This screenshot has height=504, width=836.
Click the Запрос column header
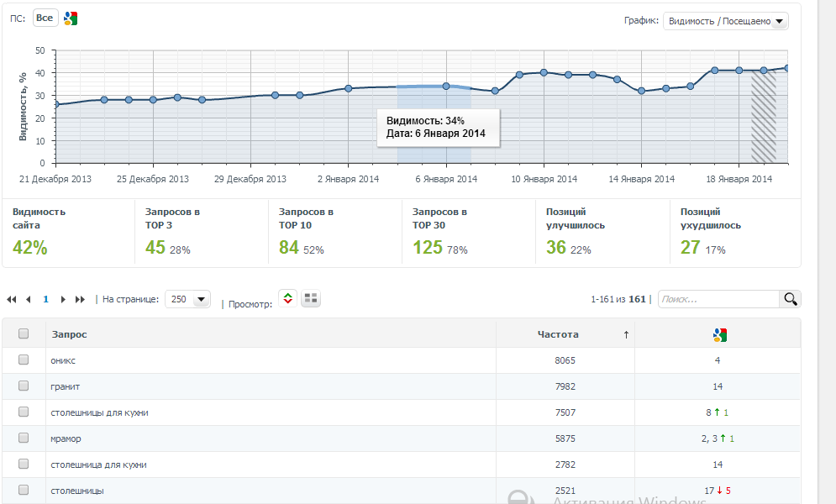[x=69, y=334]
